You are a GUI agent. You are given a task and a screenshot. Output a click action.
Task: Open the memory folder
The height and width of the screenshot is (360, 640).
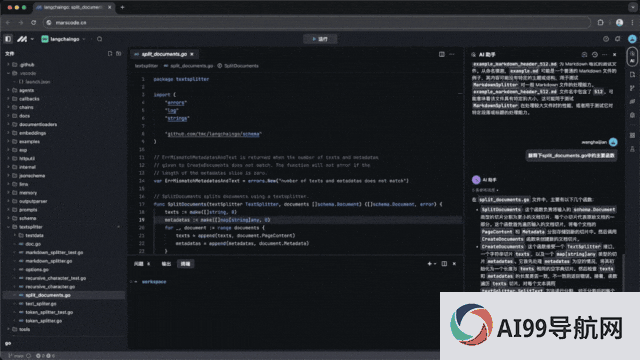click(x=28, y=193)
